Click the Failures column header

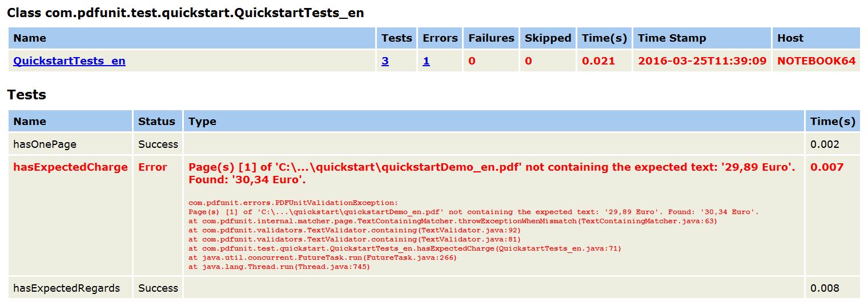tap(491, 38)
